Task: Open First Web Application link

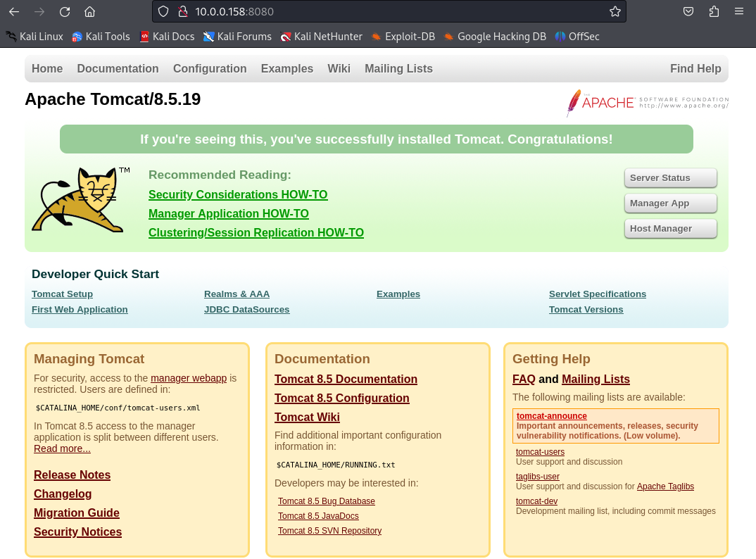Action: (x=80, y=310)
